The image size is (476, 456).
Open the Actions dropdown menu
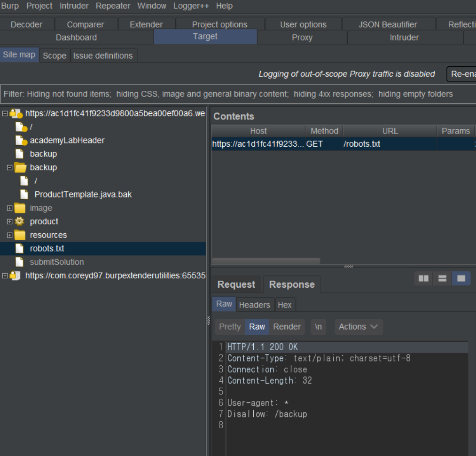click(359, 327)
